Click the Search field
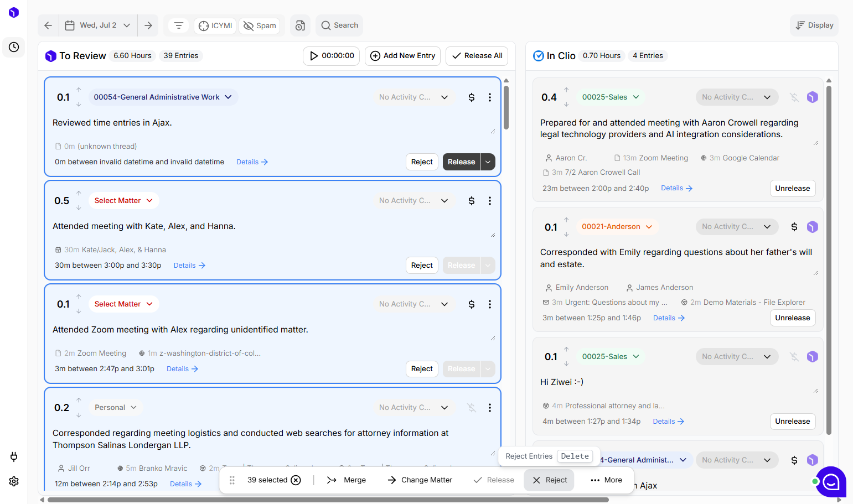853x504 pixels. (x=339, y=25)
